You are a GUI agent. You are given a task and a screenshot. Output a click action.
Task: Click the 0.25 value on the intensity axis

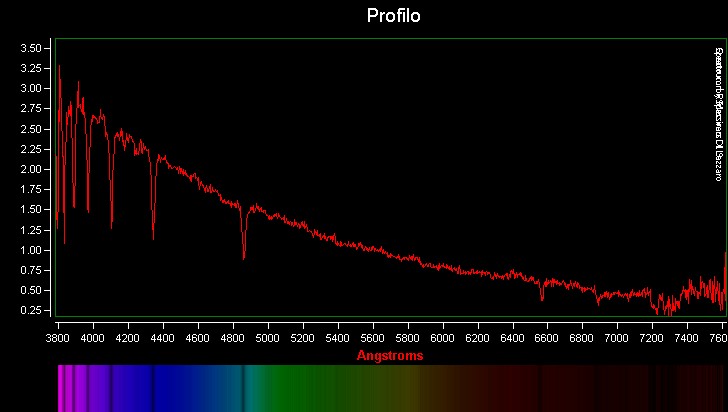30,311
